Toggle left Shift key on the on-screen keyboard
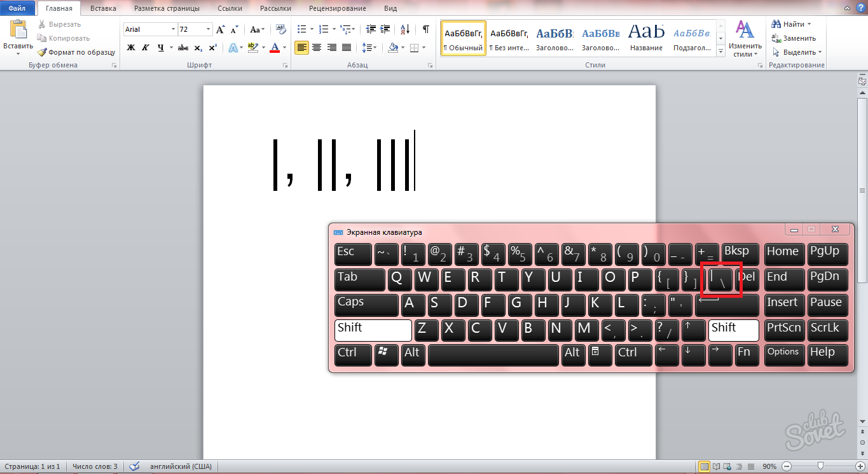The height and width of the screenshot is (474, 868). point(373,330)
